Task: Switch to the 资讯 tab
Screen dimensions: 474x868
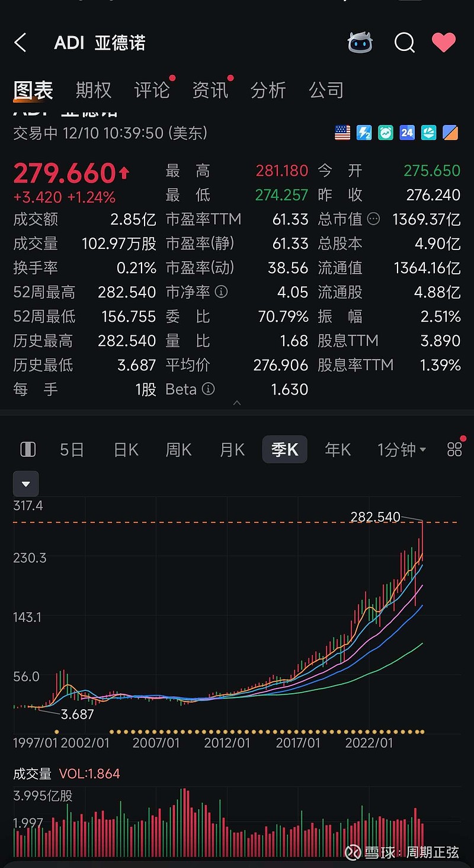Action: tap(210, 90)
